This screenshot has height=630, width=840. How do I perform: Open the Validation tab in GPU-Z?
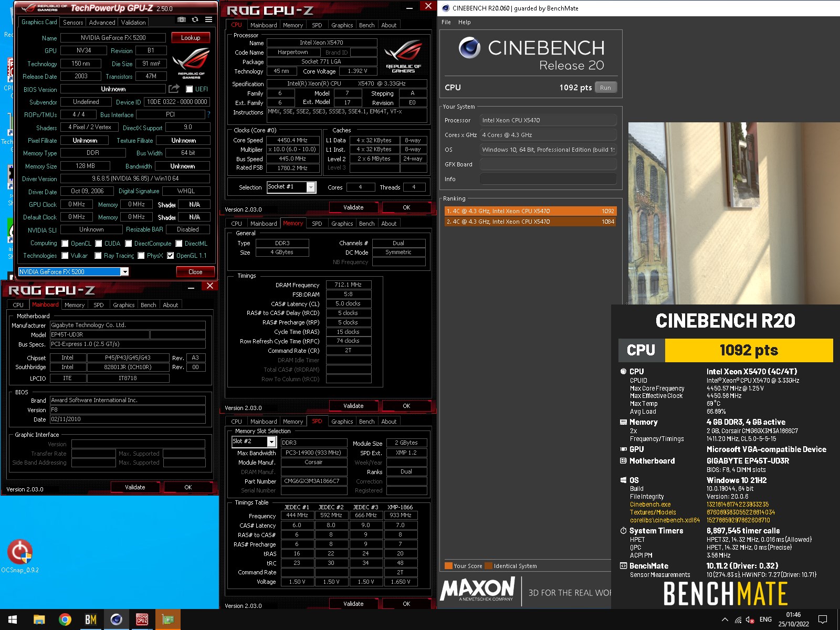click(x=133, y=23)
